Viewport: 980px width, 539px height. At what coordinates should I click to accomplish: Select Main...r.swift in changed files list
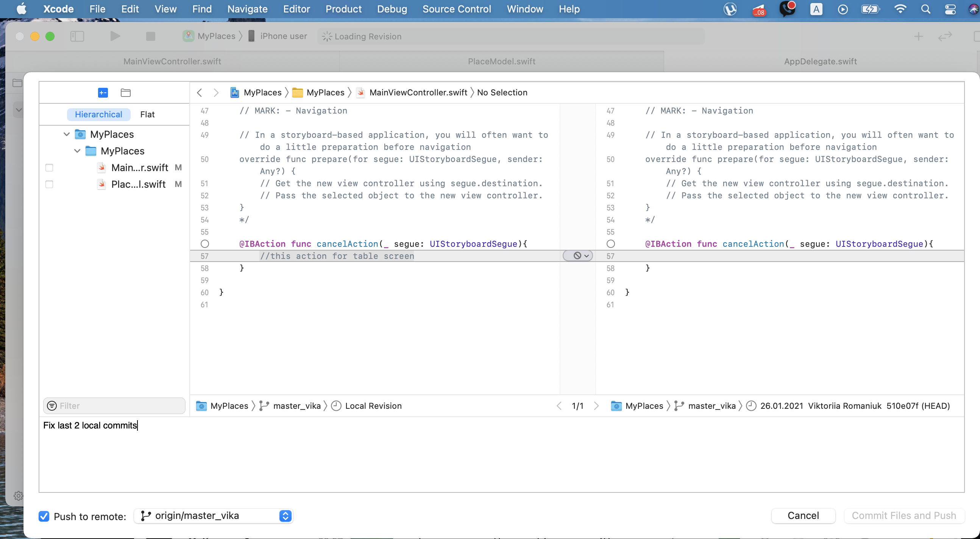140,168
